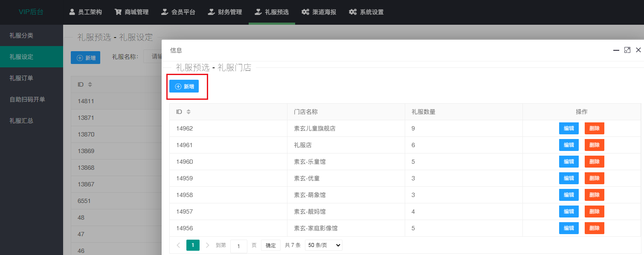Screen dimensions: 644x255
Task: Click 新增 button in 礼服门店 dialog
Action: click(184, 87)
